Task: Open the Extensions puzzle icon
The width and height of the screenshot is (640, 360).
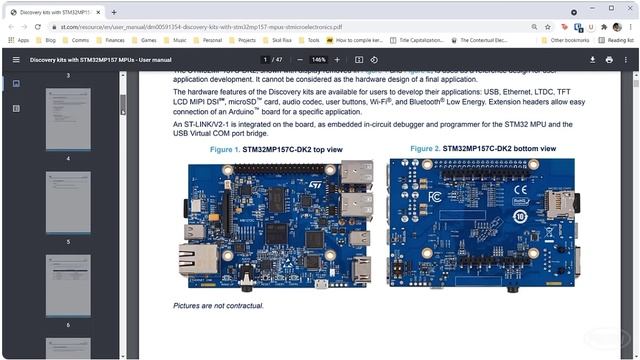Action: (604, 27)
